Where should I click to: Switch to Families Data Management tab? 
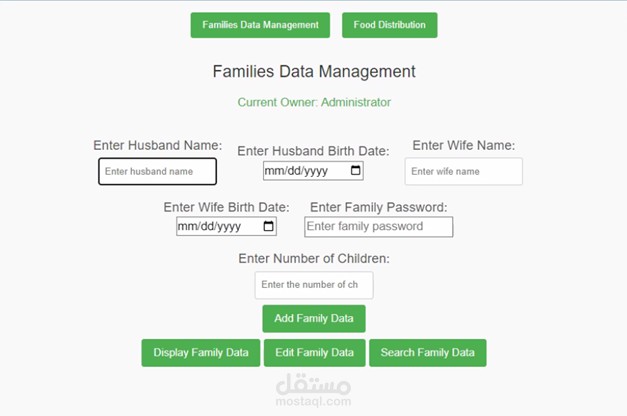click(260, 25)
